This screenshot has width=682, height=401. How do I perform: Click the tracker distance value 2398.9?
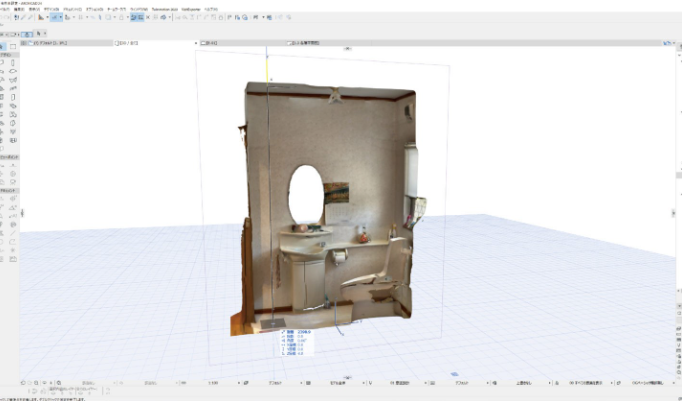click(304, 332)
